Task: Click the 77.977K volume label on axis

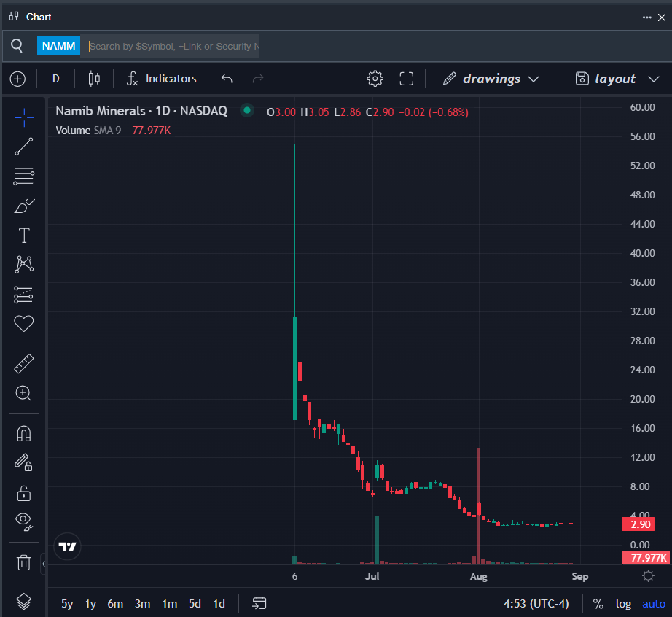Action: [646, 558]
